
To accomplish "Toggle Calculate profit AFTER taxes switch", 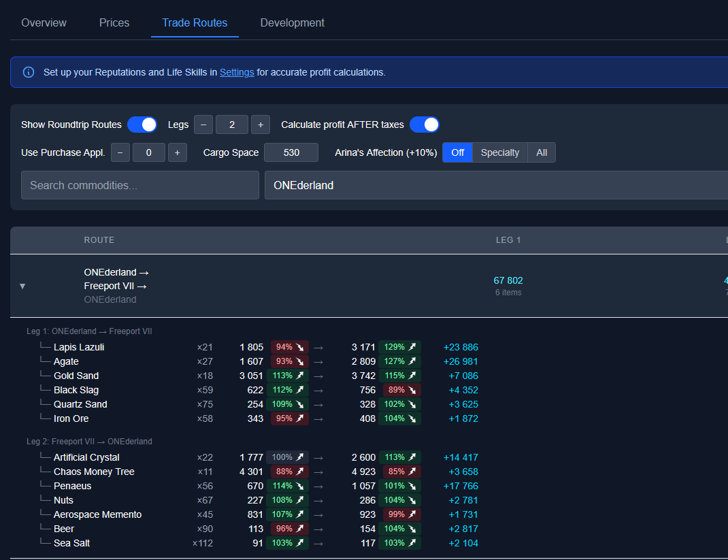I will 425,125.
